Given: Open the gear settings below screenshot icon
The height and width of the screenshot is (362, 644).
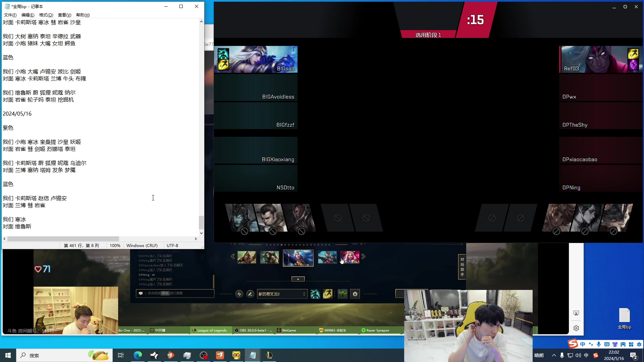Looking at the screenshot, I should (x=576, y=328).
